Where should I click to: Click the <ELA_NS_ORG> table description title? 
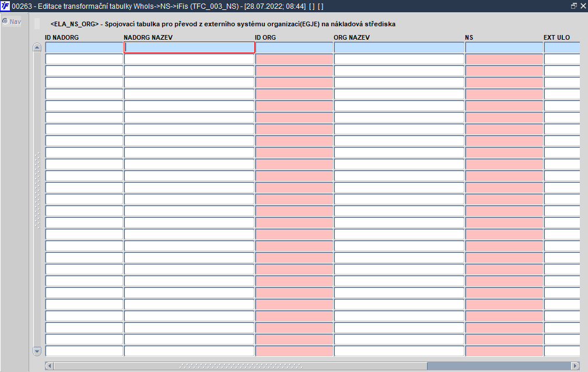(223, 24)
